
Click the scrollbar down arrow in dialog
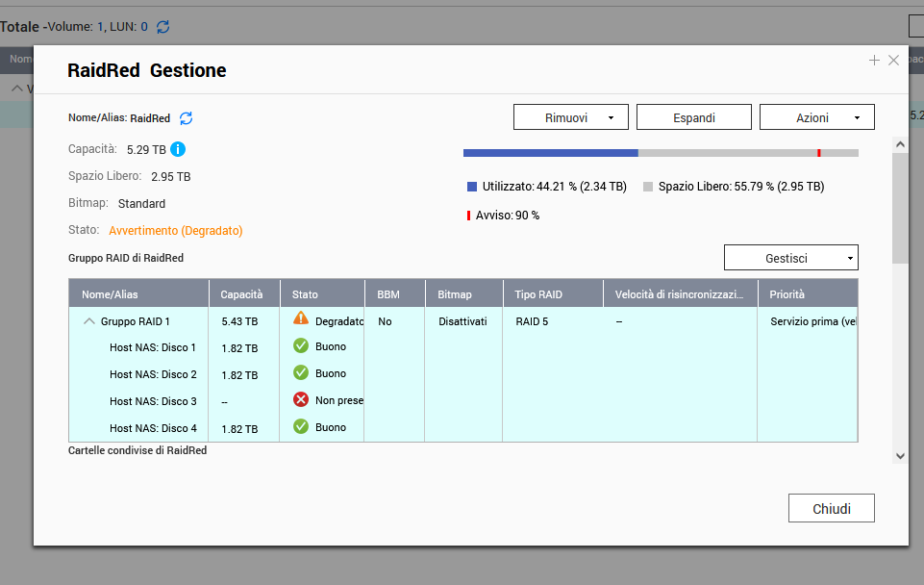900,455
